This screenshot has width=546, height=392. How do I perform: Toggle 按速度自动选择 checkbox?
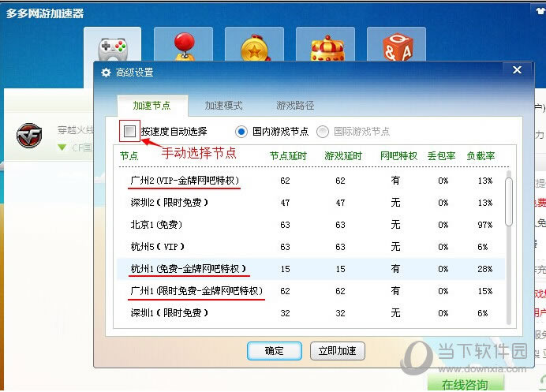(129, 131)
